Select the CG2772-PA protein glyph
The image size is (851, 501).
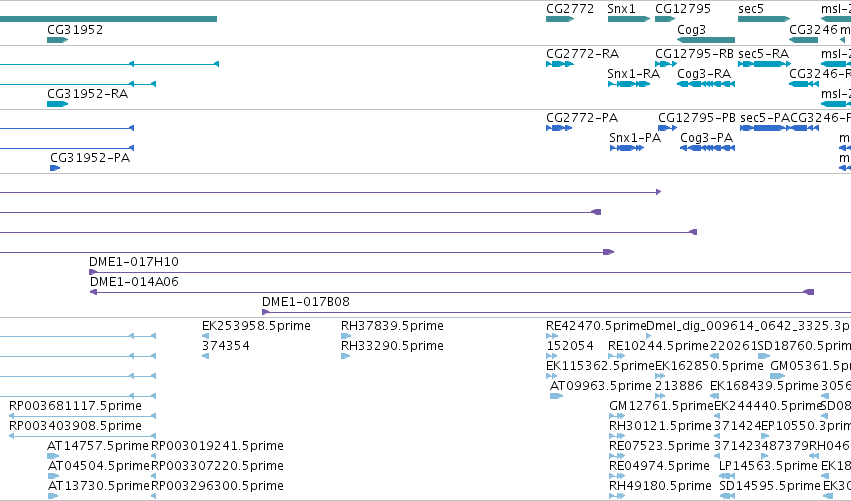pos(559,128)
